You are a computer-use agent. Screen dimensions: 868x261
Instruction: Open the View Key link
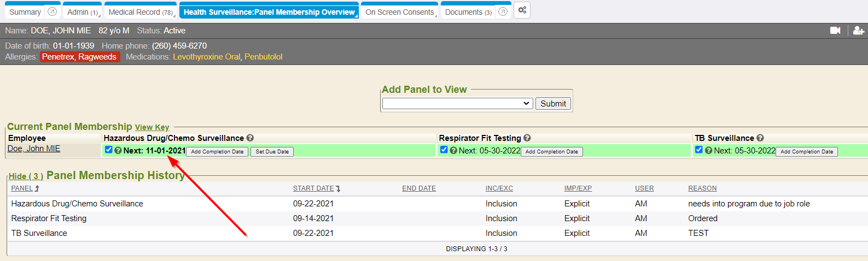click(x=152, y=127)
